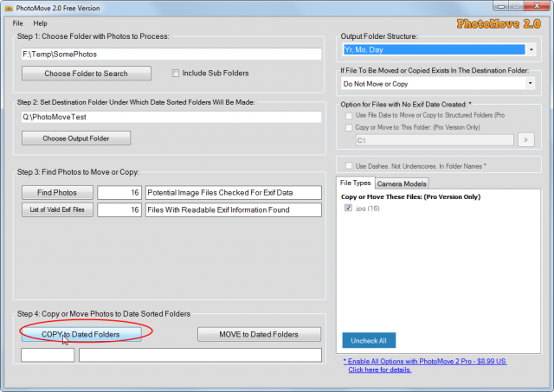This screenshot has width=554, height=392.
Task: Click the browse arrow button beside C:\ field
Action: click(x=526, y=140)
